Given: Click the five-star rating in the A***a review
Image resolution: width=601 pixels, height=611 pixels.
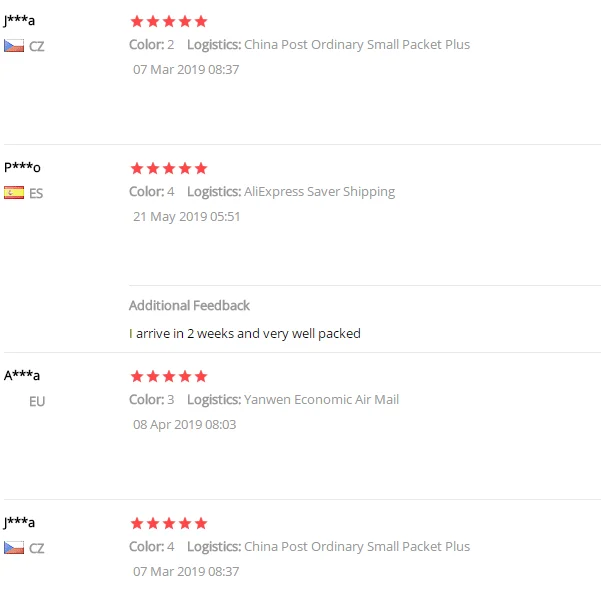Looking at the screenshot, I should click(169, 376).
